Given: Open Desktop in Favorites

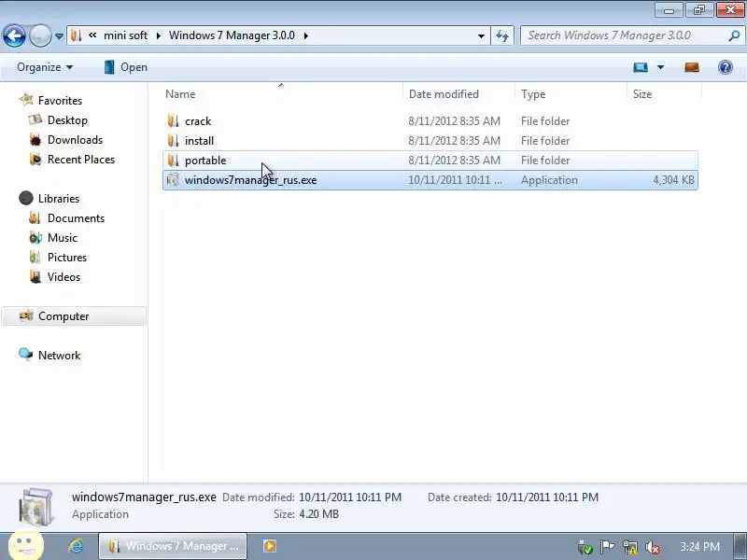Looking at the screenshot, I should click(67, 120).
